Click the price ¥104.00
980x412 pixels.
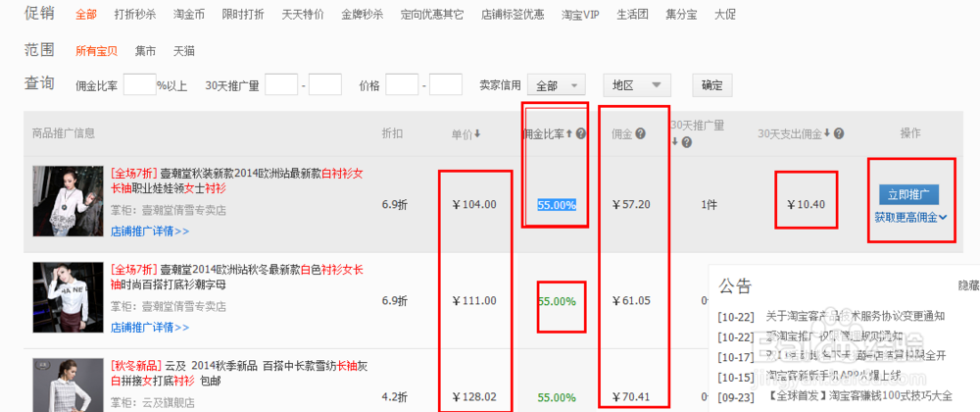point(474,204)
